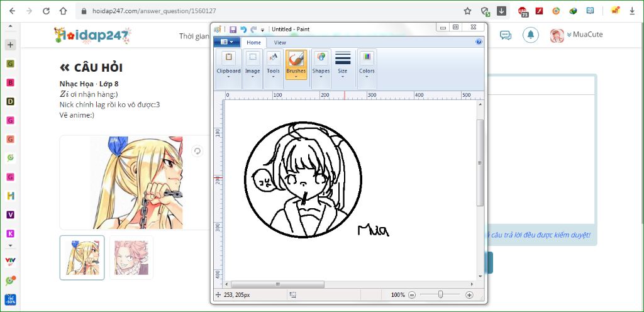Click Paint's horizontal scrollbar thumb
The image size is (644, 312).
tap(277, 284)
